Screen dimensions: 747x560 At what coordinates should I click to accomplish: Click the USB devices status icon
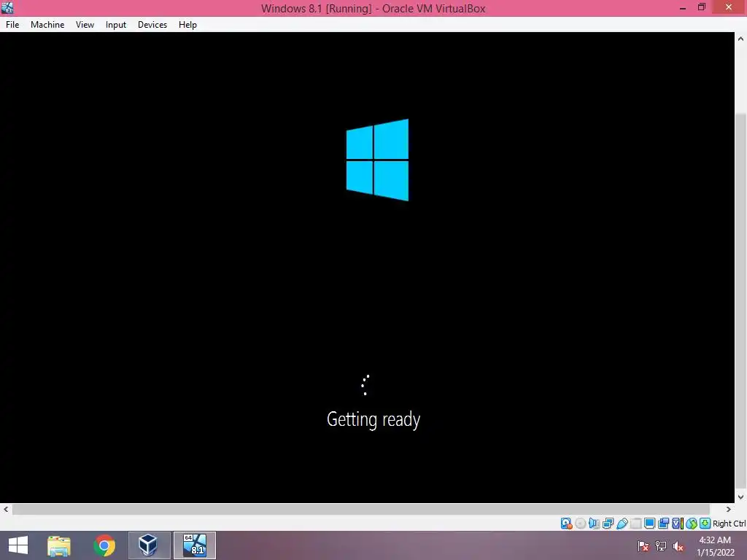(622, 524)
